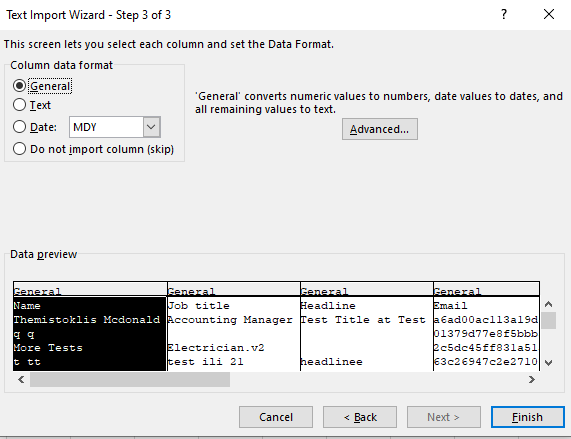Click the Finish button
This screenshot has width=571, height=439.
point(527,417)
